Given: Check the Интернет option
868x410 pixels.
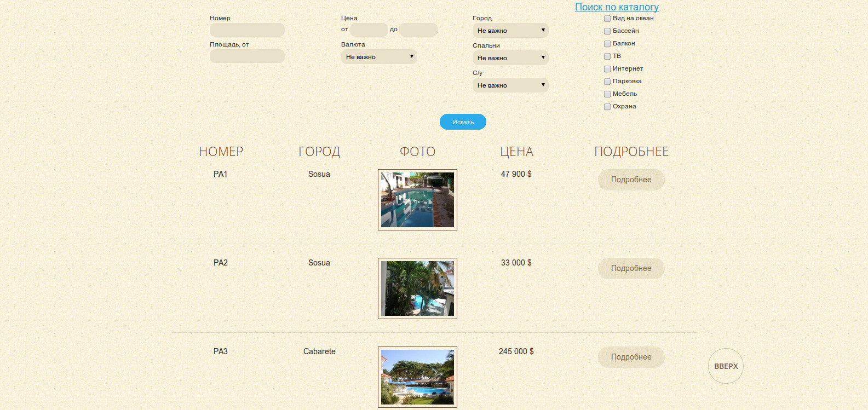Looking at the screenshot, I should pos(607,69).
